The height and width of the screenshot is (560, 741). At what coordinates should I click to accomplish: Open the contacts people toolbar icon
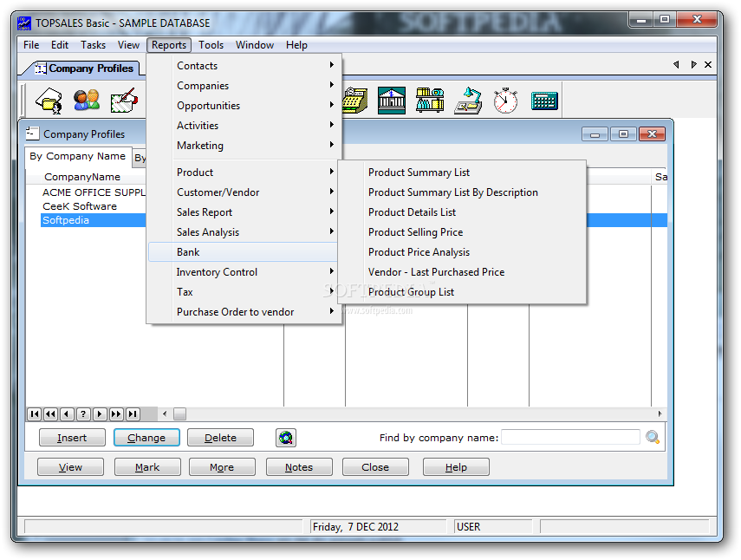[87, 101]
